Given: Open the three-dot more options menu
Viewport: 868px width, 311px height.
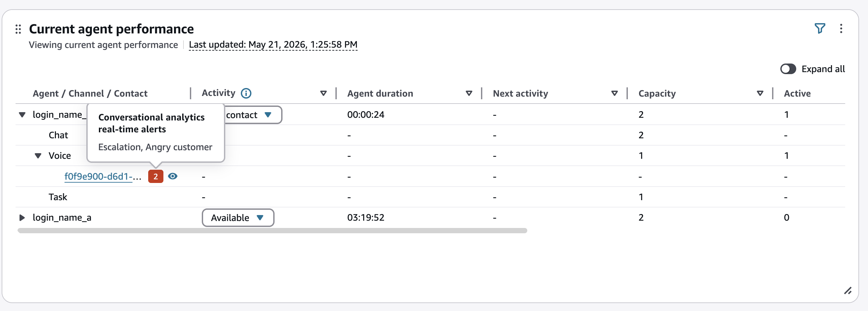Looking at the screenshot, I should (841, 28).
